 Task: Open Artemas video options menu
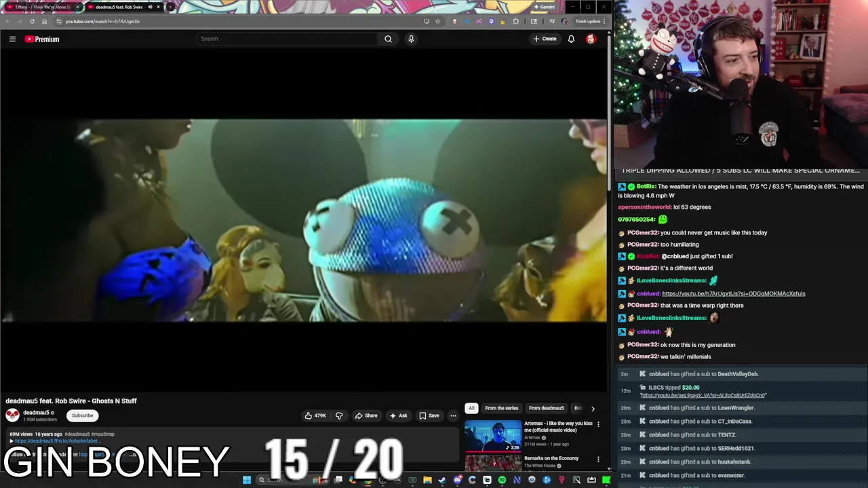[598, 424]
